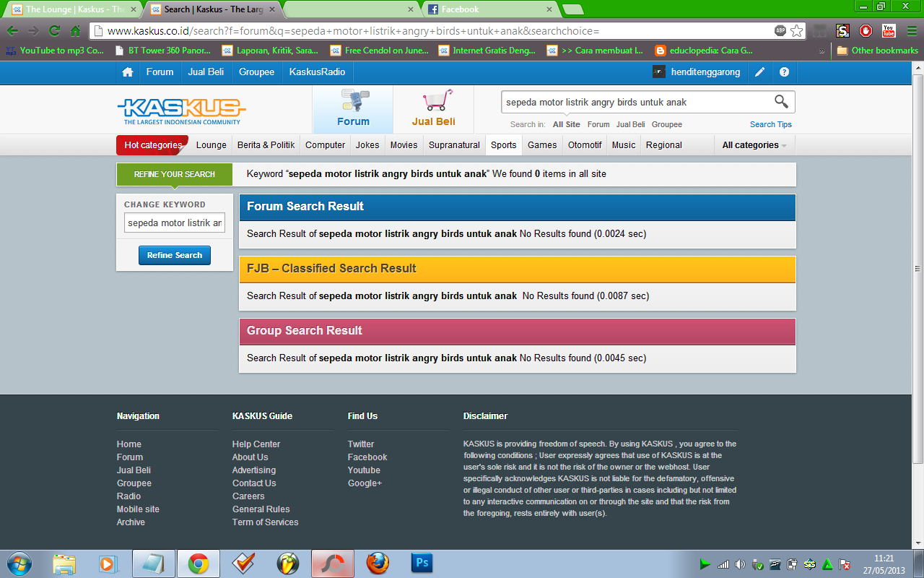
Task: Open the YouTube to mp3 bookmark
Action: pyautogui.click(x=55, y=51)
